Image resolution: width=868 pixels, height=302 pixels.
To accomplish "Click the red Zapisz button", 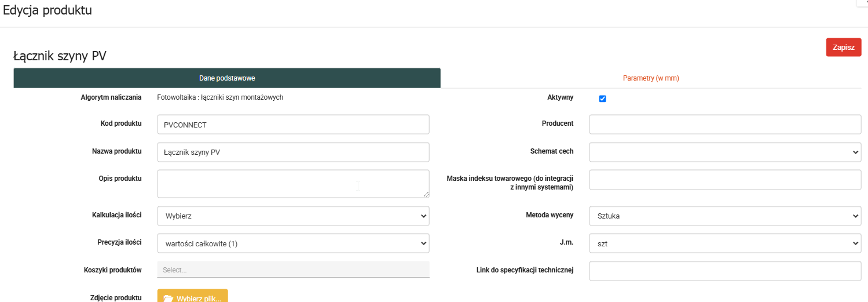I will (x=843, y=48).
